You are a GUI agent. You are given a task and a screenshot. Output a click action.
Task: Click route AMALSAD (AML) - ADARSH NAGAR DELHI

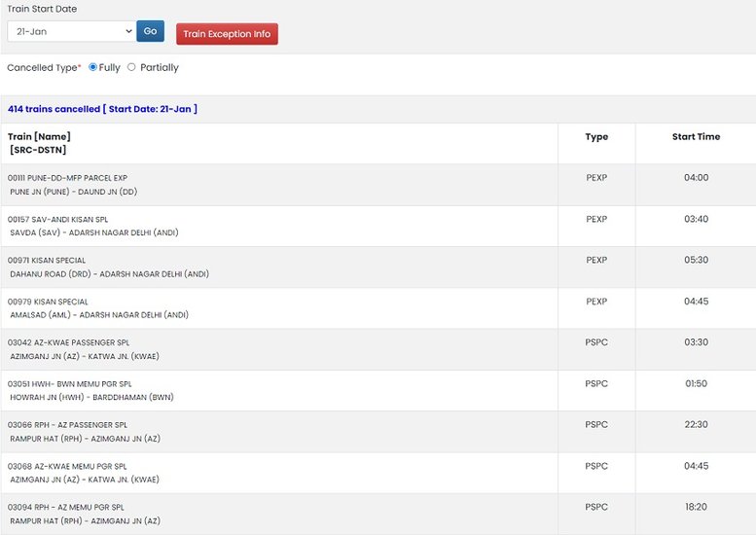click(99, 315)
